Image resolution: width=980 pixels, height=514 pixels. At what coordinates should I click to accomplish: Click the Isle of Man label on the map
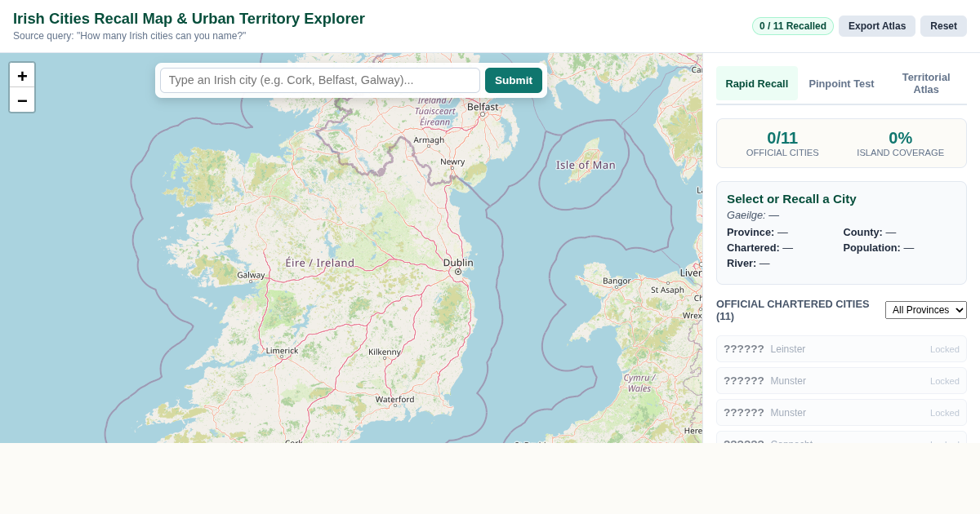(586, 165)
